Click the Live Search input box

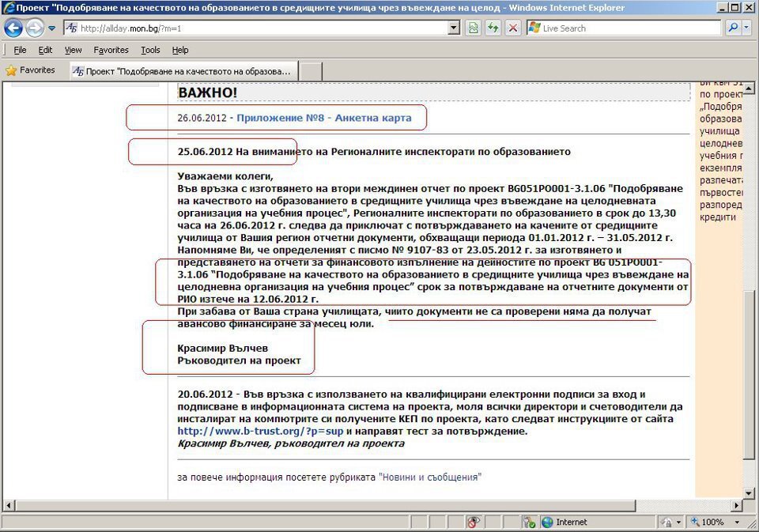625,28
